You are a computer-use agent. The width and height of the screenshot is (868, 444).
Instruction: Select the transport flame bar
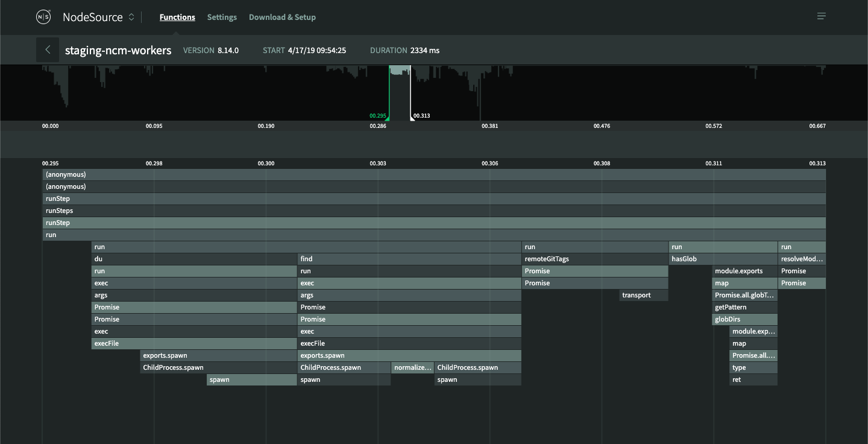(644, 296)
